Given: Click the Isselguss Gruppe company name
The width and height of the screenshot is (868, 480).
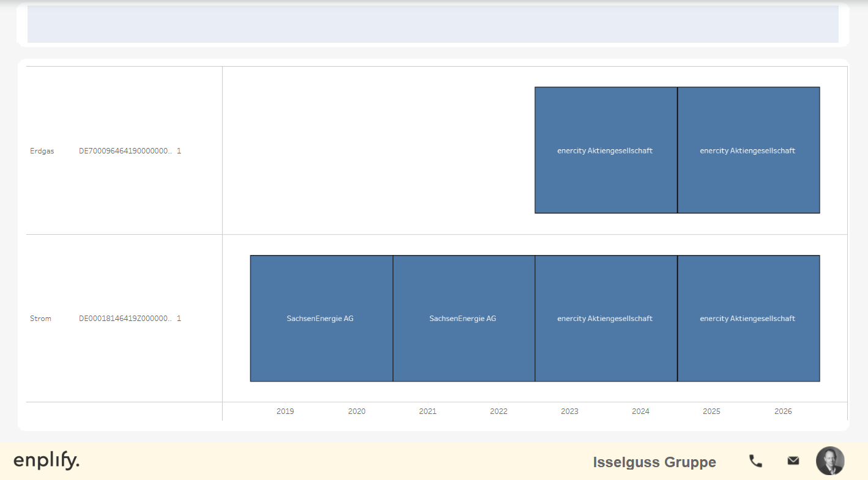Looking at the screenshot, I should (x=655, y=462).
